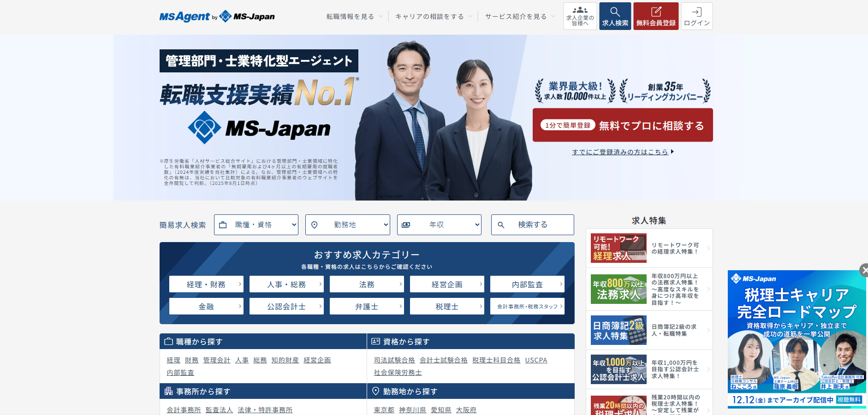Follow the すでにご登録済みの方はこちら link
Screen dimensions: 868x415
tap(620, 152)
